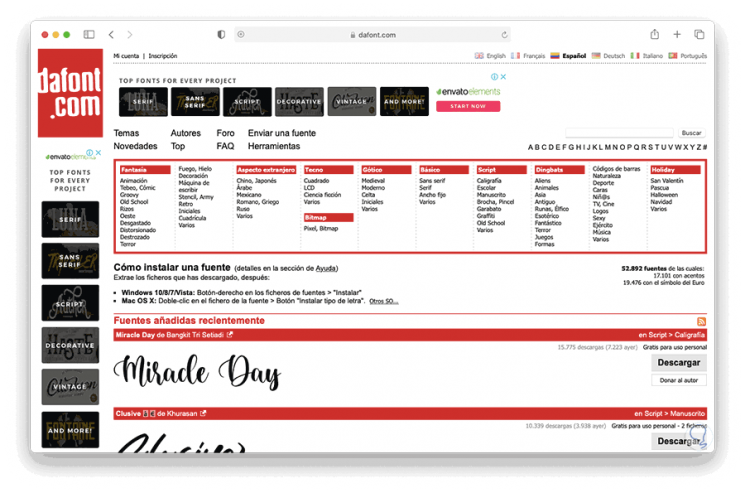Open en Script > Manuscrito link
The height and width of the screenshot is (493, 745).
[x=669, y=413]
